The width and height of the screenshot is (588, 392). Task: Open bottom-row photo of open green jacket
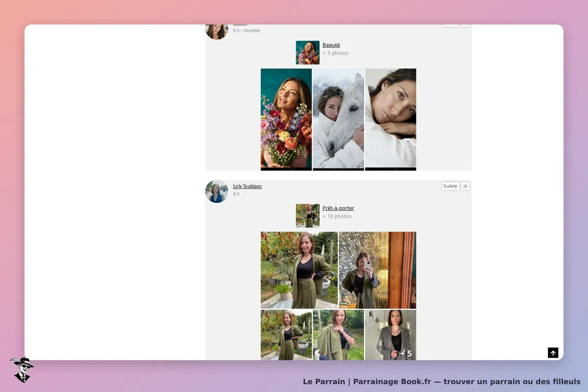(339, 335)
